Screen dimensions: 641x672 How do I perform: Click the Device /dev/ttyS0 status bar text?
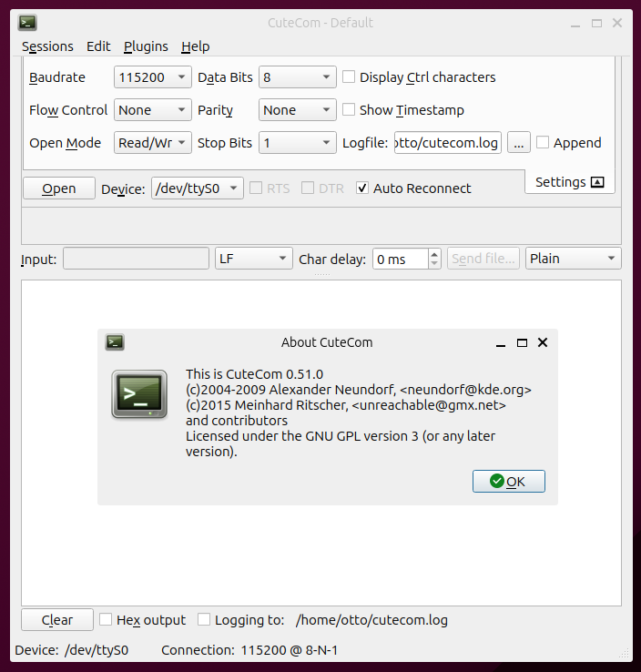click(x=72, y=650)
